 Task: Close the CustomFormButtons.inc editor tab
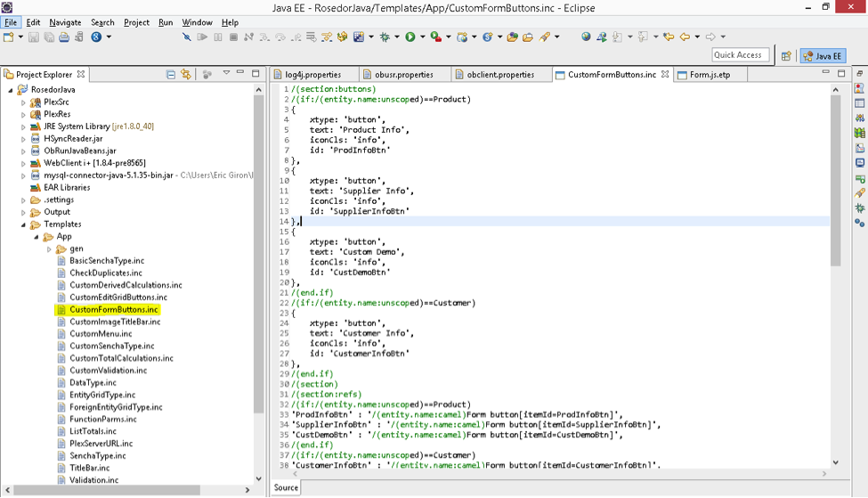tap(664, 75)
